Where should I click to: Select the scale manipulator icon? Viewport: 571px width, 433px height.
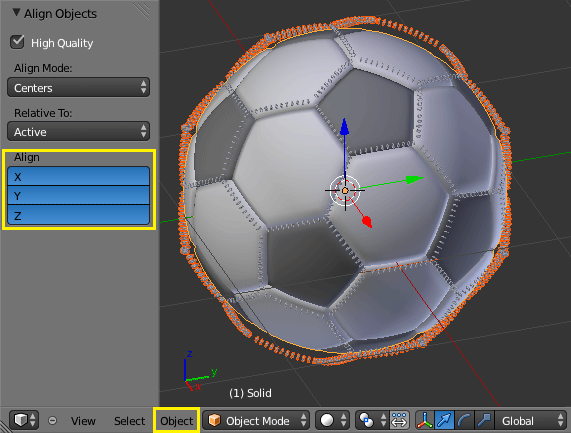[x=484, y=420]
